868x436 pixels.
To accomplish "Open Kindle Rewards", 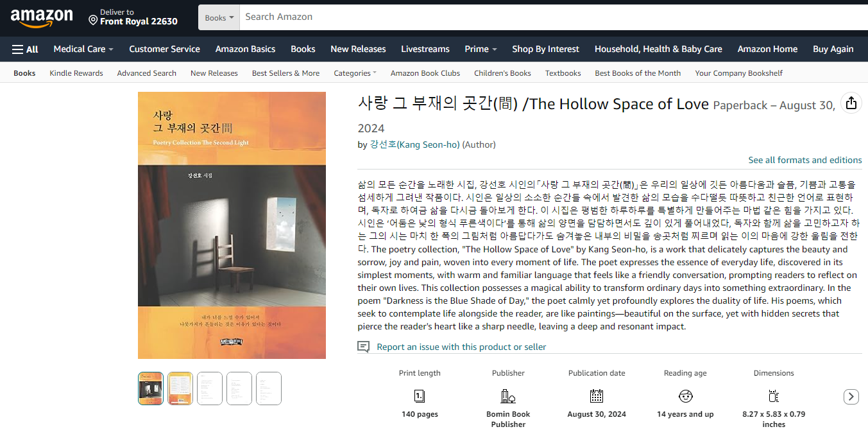I will tap(76, 73).
